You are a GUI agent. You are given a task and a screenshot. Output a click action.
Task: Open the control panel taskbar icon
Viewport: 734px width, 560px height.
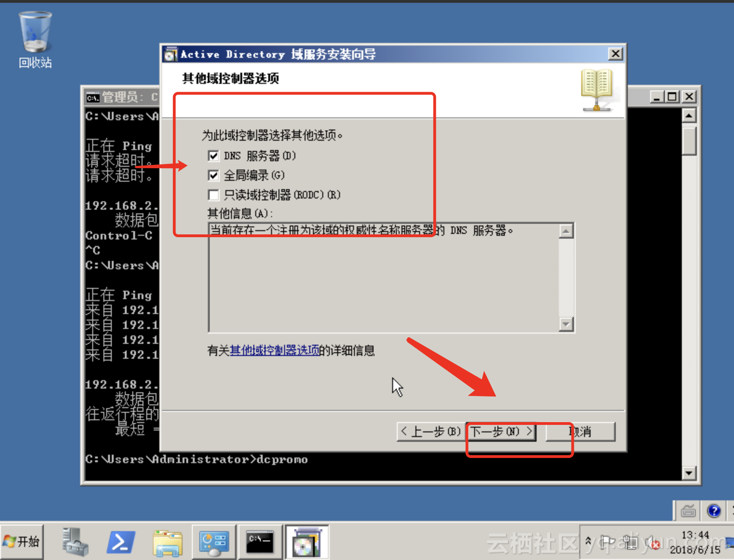click(x=214, y=542)
